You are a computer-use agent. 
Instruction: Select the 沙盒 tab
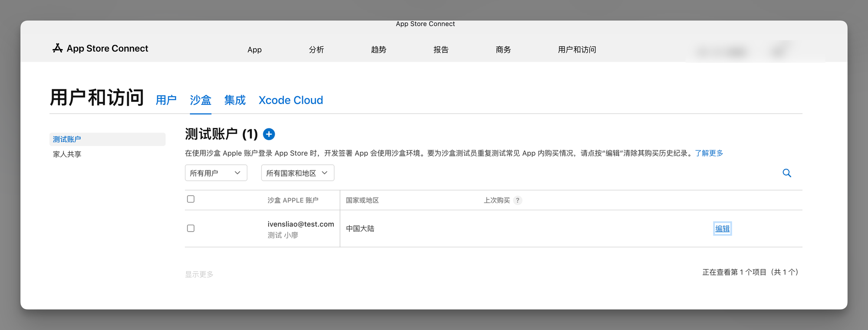(201, 100)
